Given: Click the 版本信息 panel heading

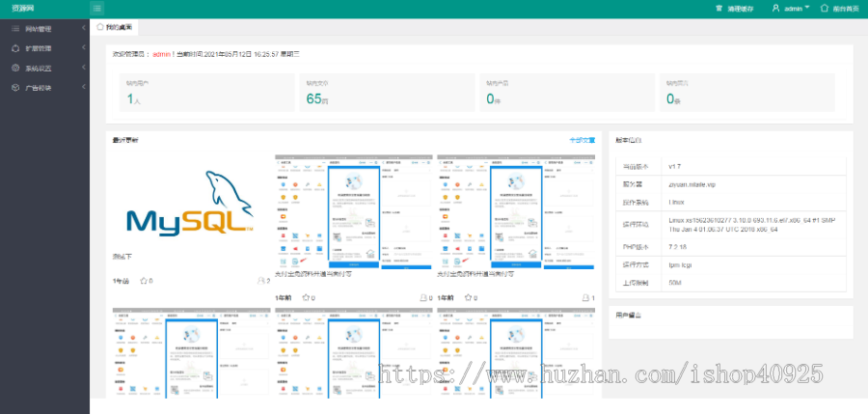Looking at the screenshot, I should pyautogui.click(x=628, y=140).
